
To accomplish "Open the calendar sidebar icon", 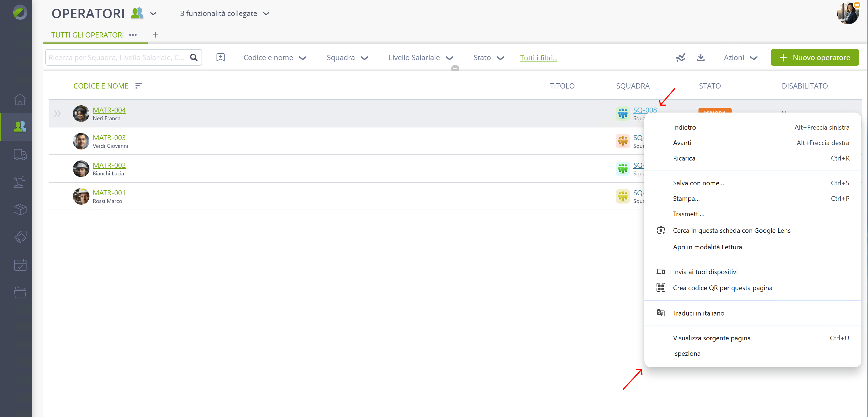I will (20, 265).
